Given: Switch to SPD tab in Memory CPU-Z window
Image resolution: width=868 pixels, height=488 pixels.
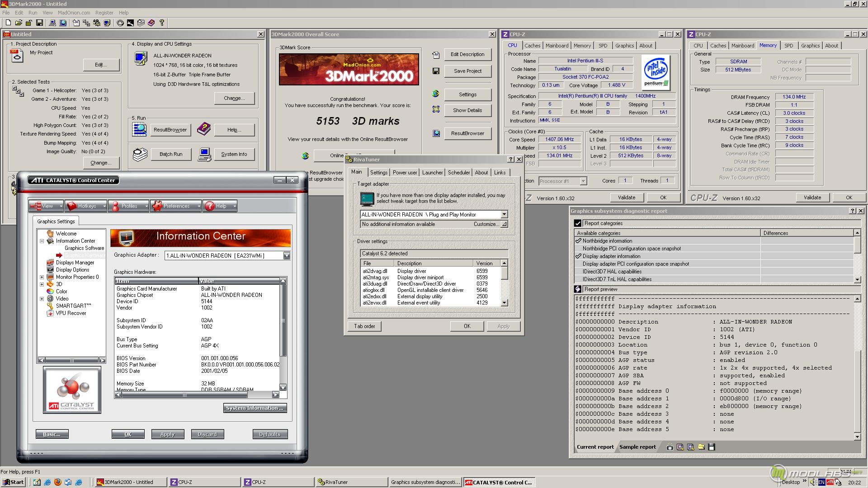Looking at the screenshot, I should 788,46.
